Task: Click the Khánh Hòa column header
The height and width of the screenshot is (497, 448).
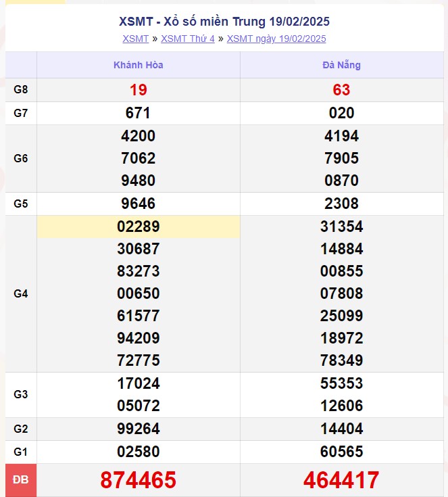Action: click(x=139, y=65)
